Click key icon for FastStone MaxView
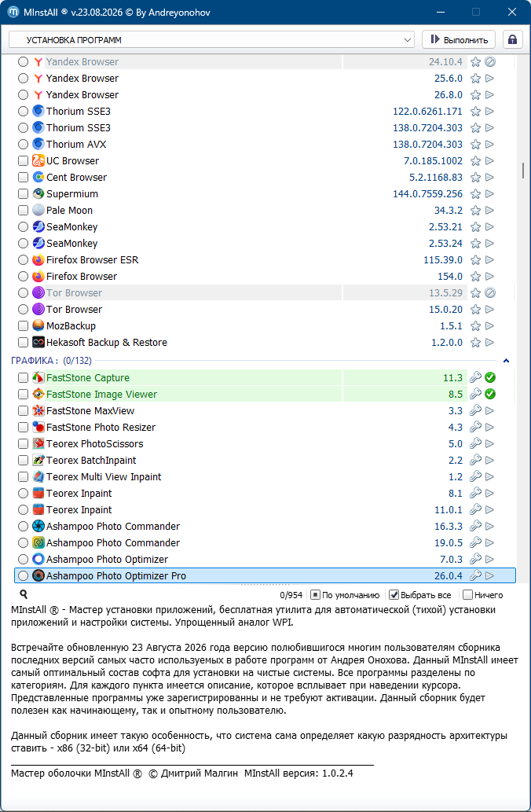Image resolution: width=531 pixels, height=812 pixels. pyautogui.click(x=475, y=411)
